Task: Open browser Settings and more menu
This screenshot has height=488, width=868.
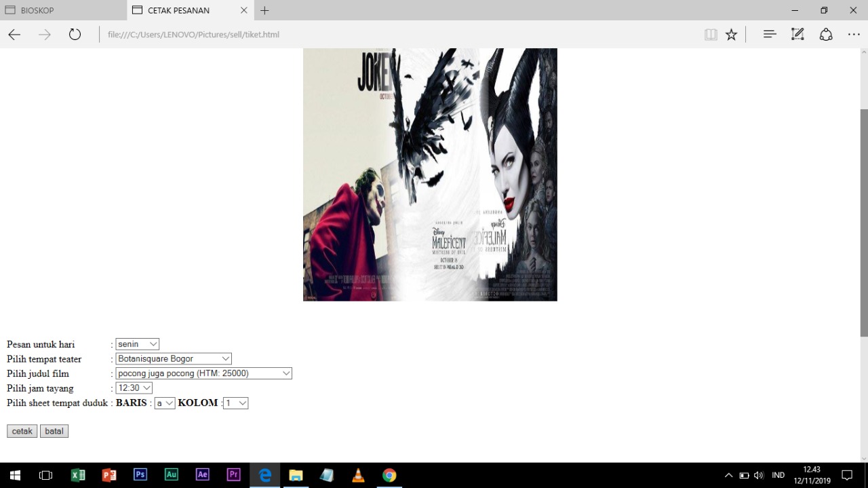Action: 853,35
